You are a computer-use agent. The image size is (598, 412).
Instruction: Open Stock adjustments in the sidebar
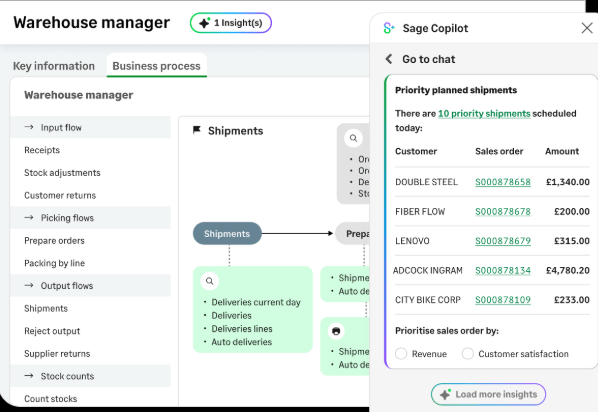pyautogui.click(x=62, y=173)
